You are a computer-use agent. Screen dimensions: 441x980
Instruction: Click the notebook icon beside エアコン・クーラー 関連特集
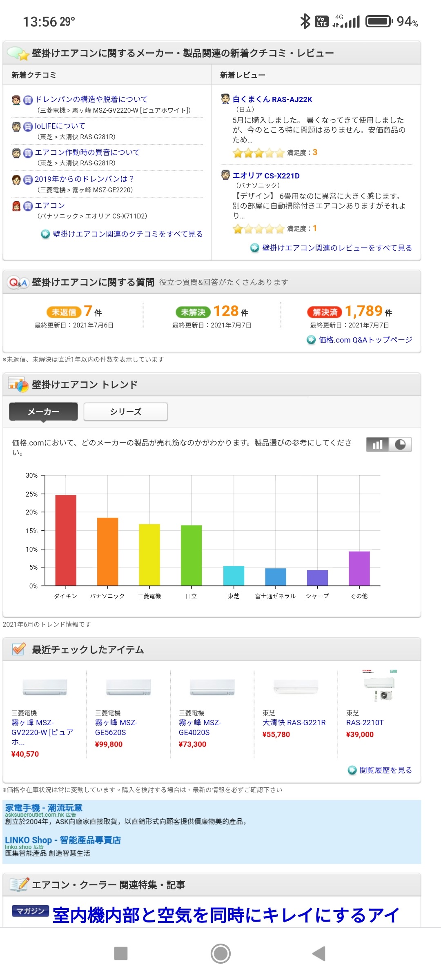coord(19,884)
